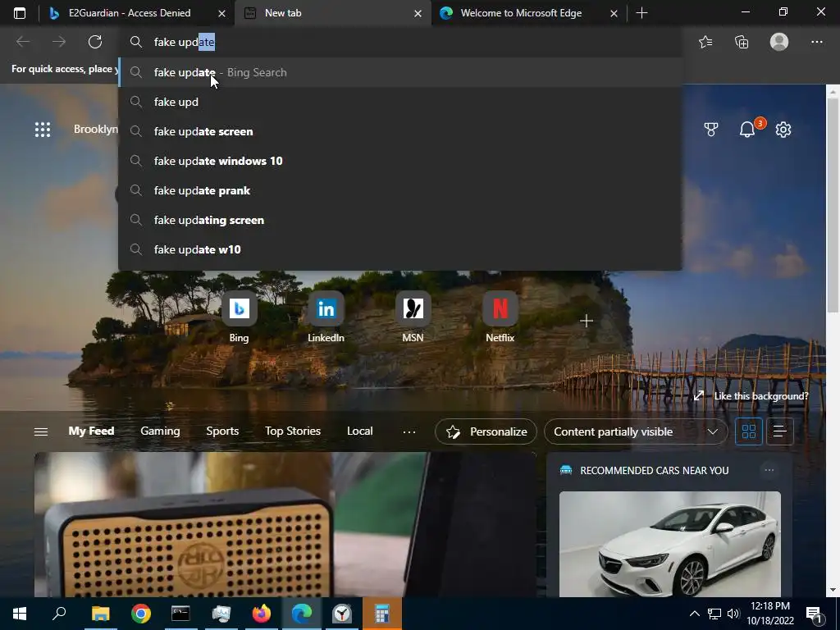Open the white car listing thumbnail
The width and height of the screenshot is (840, 630).
pos(669,544)
